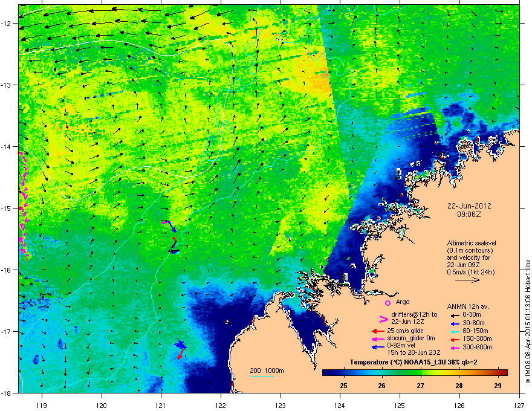This screenshot has height=411, width=532.
Task: Click the latitude axis label -16
Action: click(5, 270)
